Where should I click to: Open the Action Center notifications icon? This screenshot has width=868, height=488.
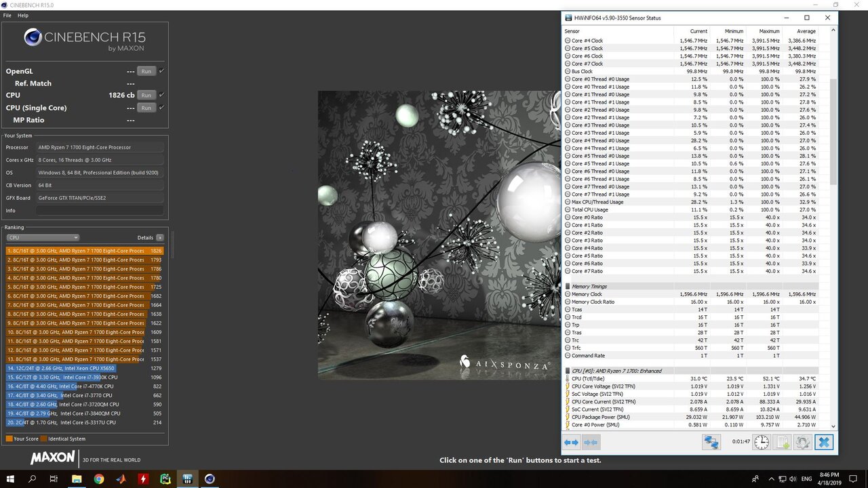click(x=854, y=479)
